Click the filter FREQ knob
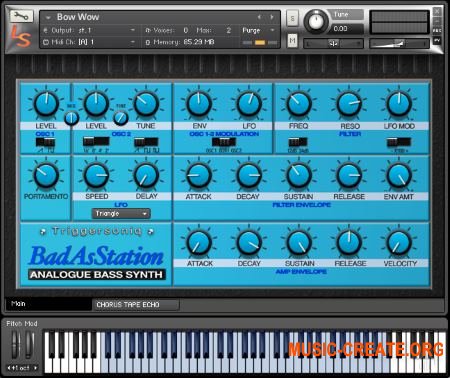This screenshot has height=378, width=450. 299,104
